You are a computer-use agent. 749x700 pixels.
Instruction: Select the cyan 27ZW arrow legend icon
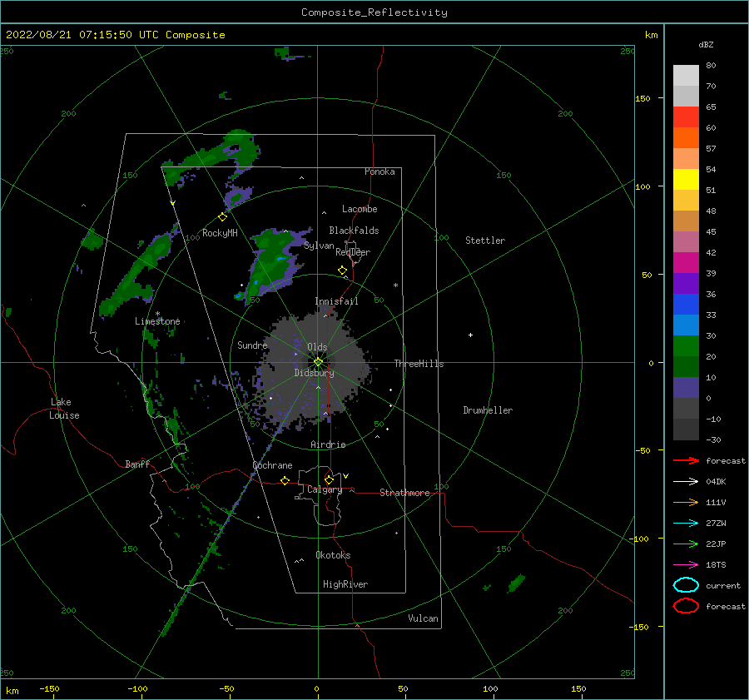[x=686, y=524]
